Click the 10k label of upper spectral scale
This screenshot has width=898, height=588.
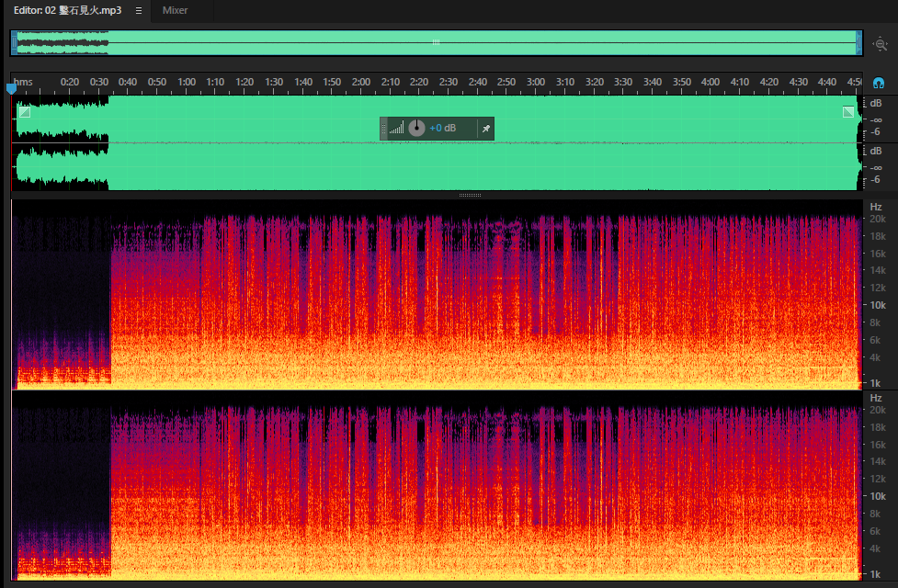pos(878,305)
